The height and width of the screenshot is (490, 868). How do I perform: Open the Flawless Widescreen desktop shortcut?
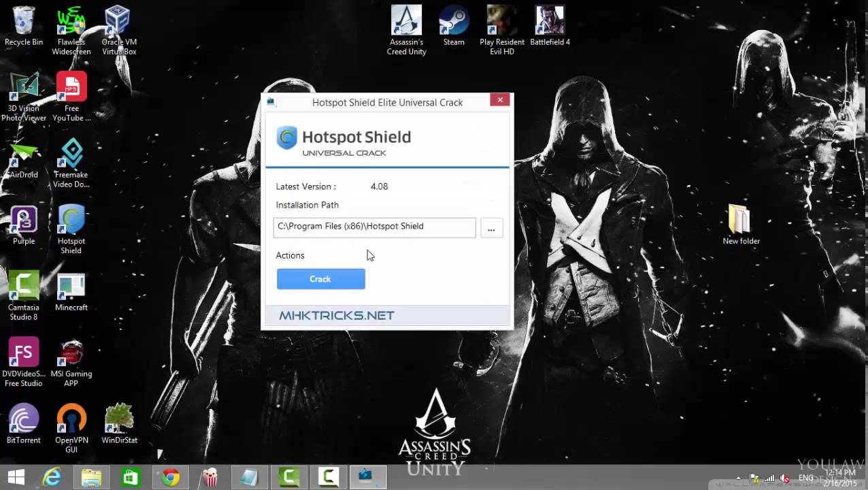point(71,31)
